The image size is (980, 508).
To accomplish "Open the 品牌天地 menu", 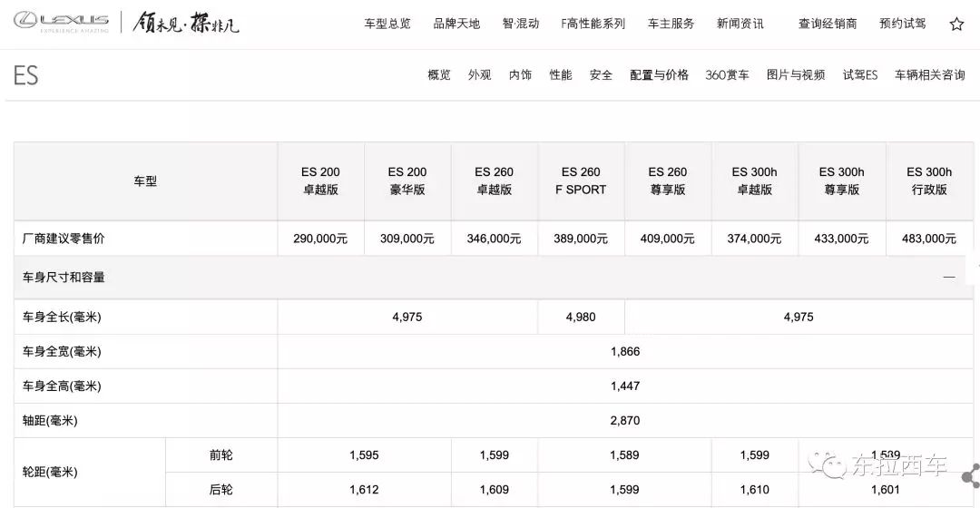I will pyautogui.click(x=456, y=24).
